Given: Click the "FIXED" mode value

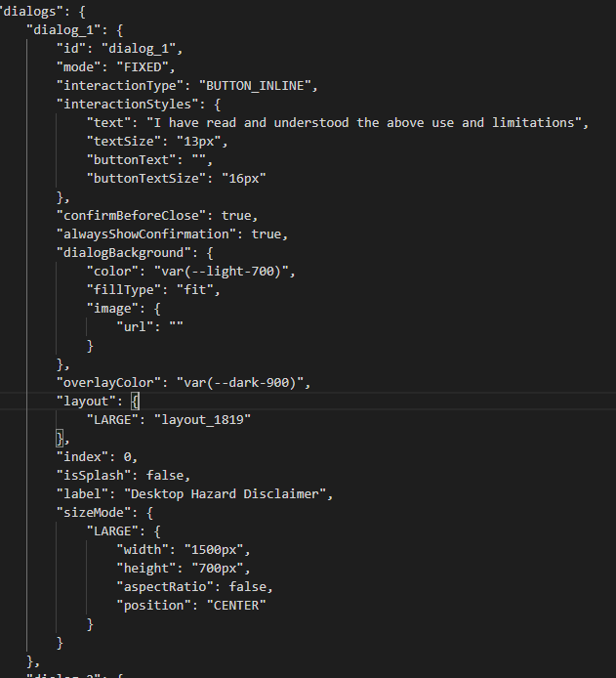Looking at the screenshot, I should tap(143, 66).
